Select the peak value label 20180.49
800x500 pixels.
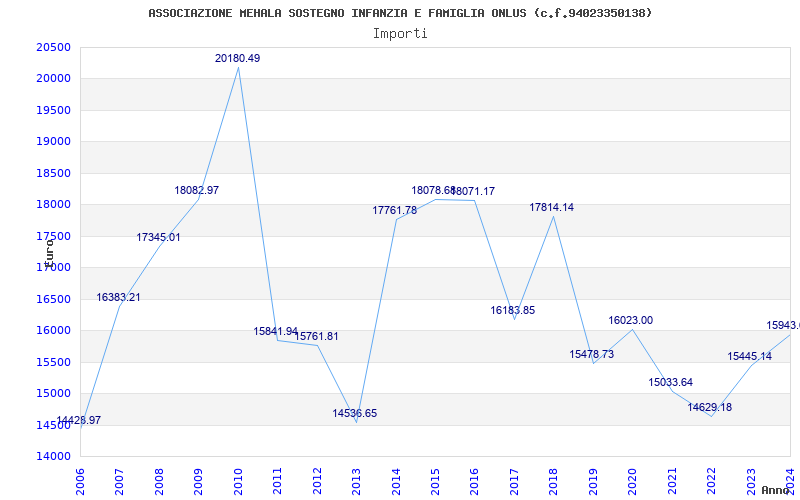(237, 58)
